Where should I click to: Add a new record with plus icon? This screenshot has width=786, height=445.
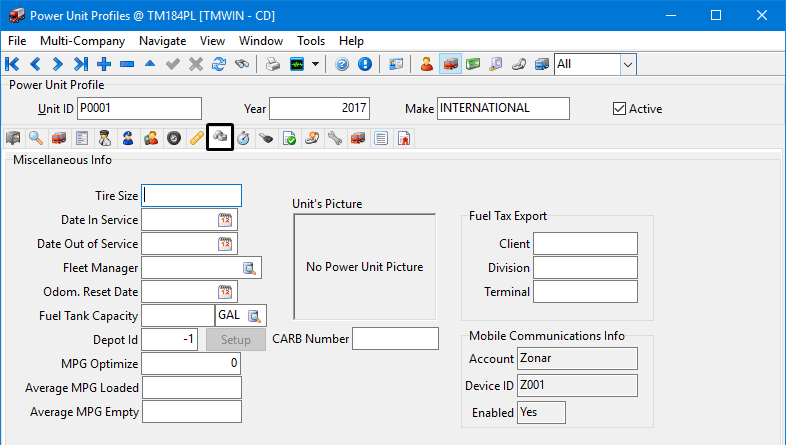[104, 64]
